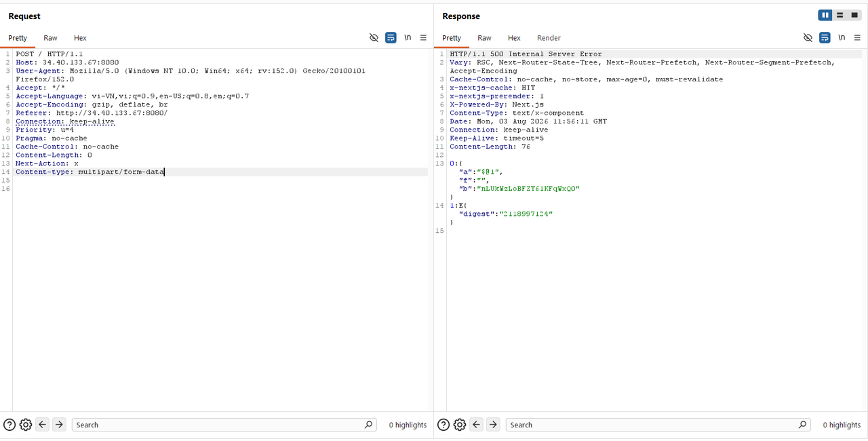Select side-by-side split layout icon
868x441 pixels.
825,15
